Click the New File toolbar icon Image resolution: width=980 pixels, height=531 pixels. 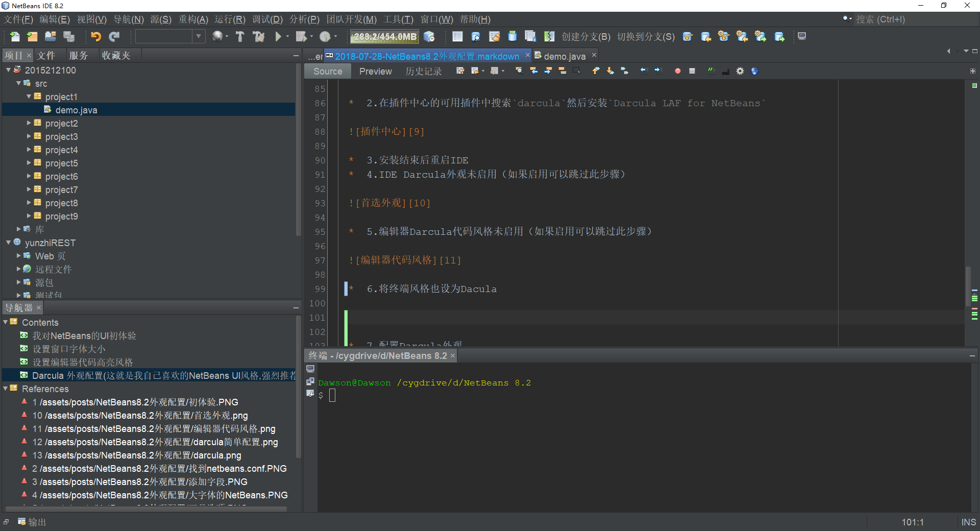tap(14, 36)
